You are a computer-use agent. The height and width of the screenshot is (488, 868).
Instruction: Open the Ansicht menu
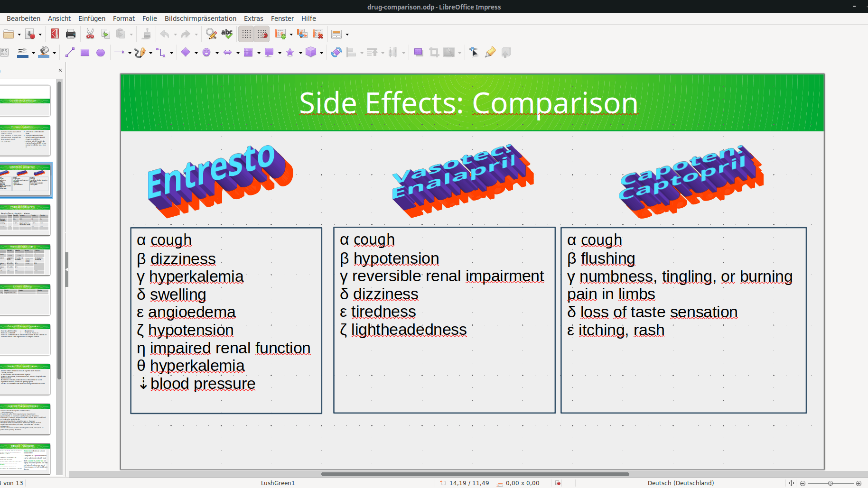[59, 18]
